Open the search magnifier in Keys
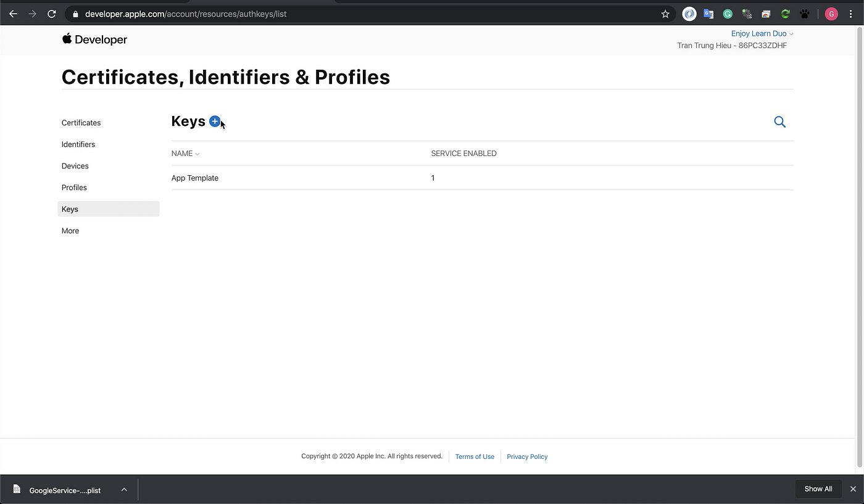Viewport: 864px width, 504px height. pos(780,122)
